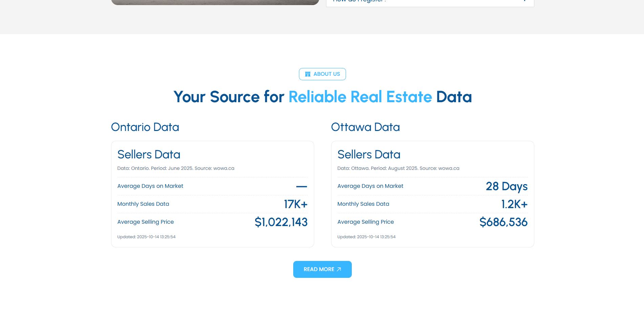Click the building icon in About Us badge

click(x=307, y=74)
